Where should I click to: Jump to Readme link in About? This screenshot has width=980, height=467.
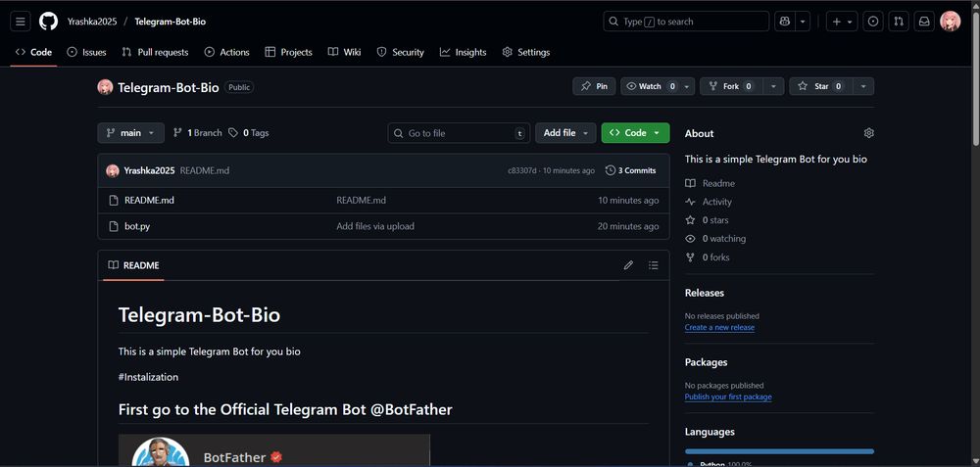pos(710,183)
